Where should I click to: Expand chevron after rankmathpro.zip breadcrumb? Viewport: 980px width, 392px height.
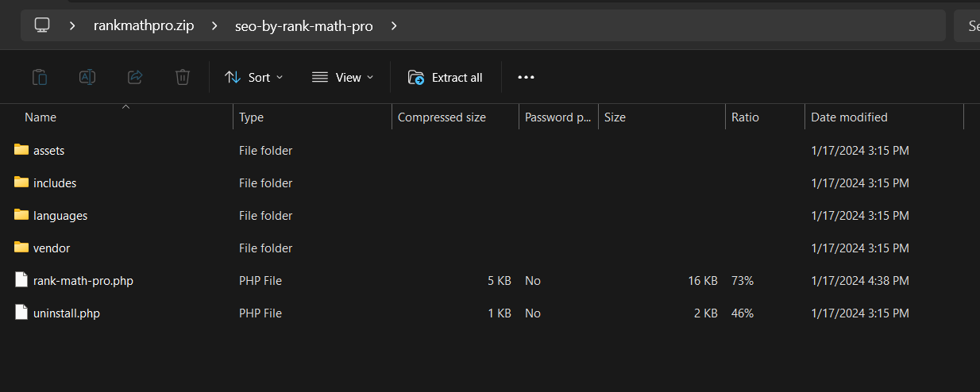click(x=214, y=25)
